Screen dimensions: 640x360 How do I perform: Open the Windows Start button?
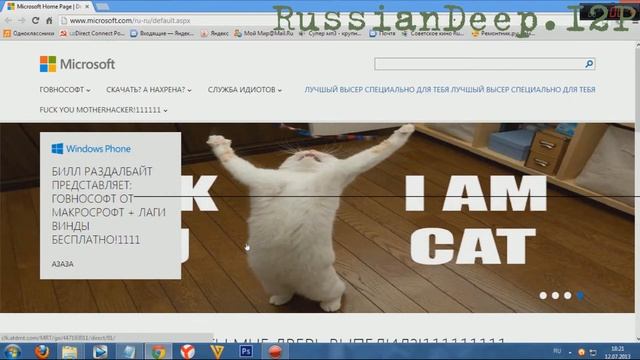(x=12, y=351)
